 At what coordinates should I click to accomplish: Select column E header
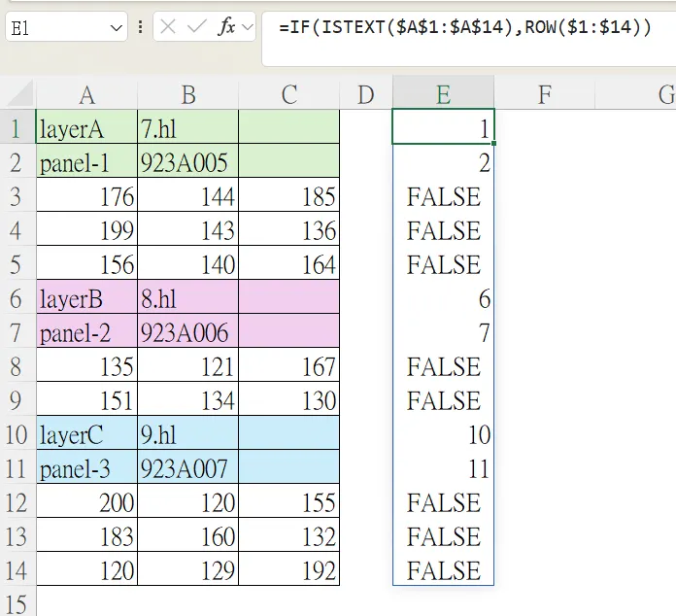tap(443, 94)
